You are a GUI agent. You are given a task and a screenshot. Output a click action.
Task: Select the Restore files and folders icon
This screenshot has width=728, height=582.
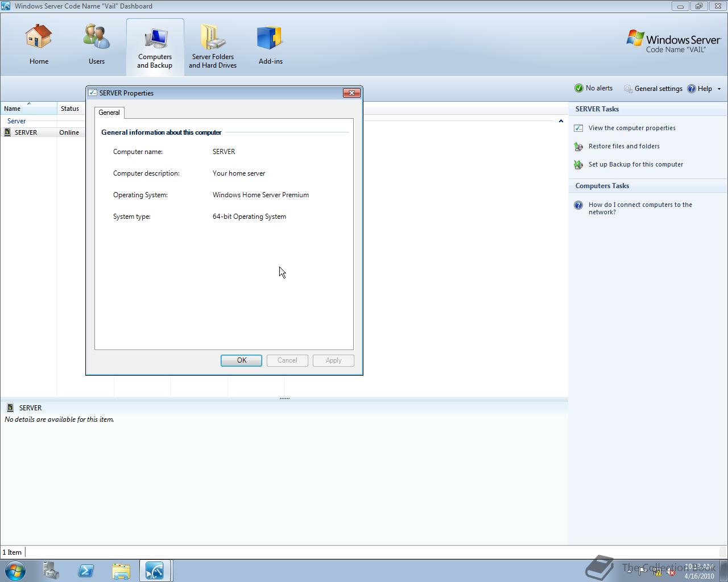click(x=578, y=147)
